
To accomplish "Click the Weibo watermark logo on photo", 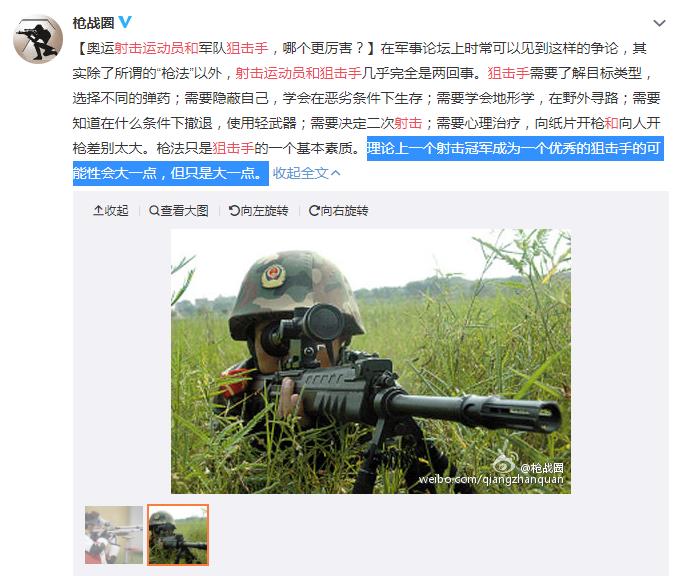I will [503, 463].
